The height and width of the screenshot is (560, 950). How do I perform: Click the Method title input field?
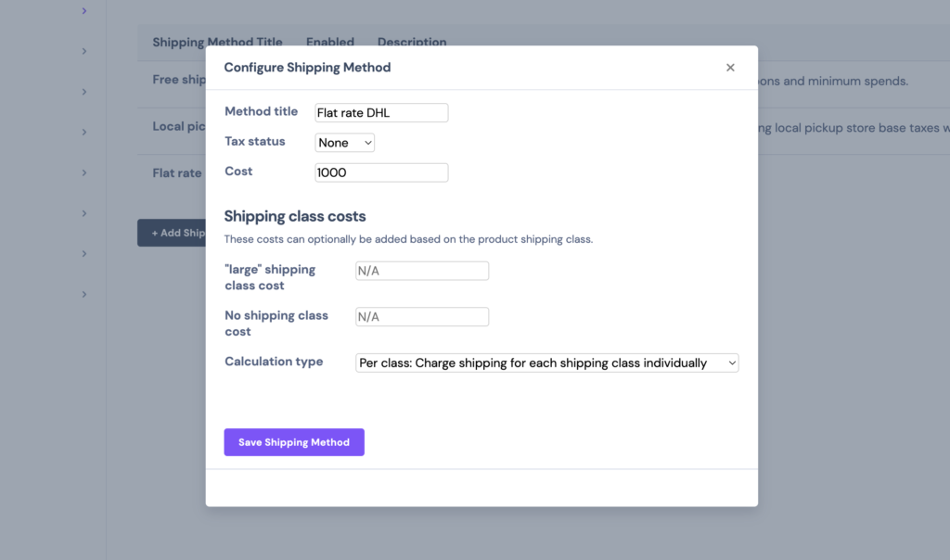pos(381,112)
